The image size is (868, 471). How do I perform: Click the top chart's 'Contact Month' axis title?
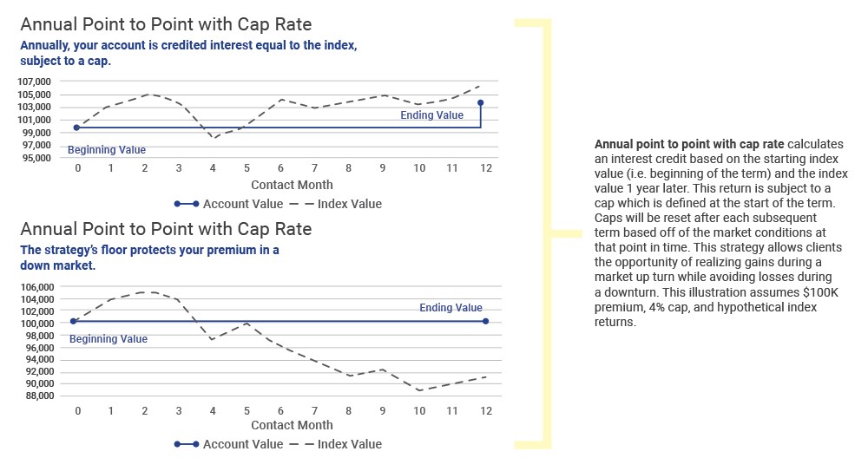292,185
